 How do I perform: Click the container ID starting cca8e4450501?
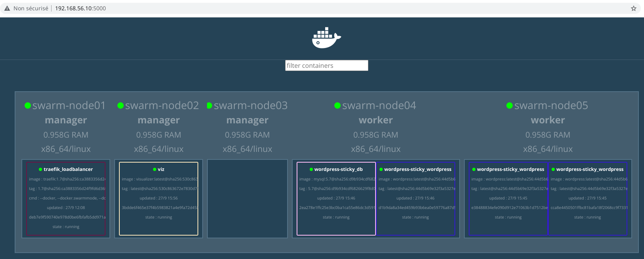(x=589, y=208)
